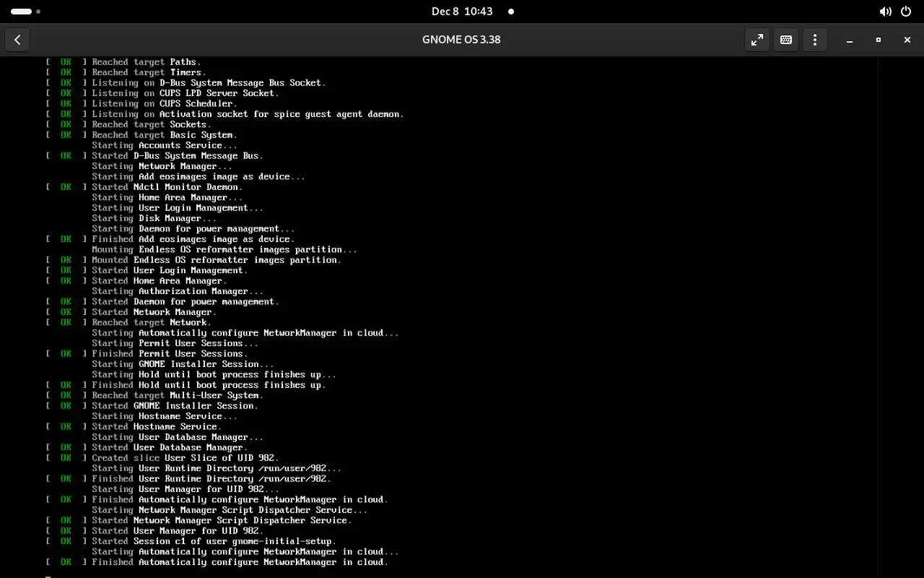Image resolution: width=924 pixels, height=578 pixels.
Task: Click 'Started D-Bus System Message Bus.' line
Action: [x=178, y=155]
